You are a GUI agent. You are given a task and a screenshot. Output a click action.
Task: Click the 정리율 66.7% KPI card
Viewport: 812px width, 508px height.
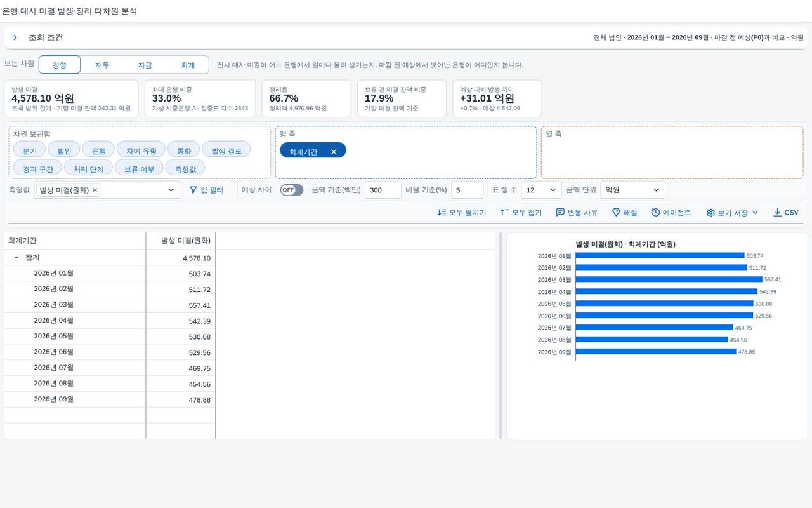tap(306, 98)
